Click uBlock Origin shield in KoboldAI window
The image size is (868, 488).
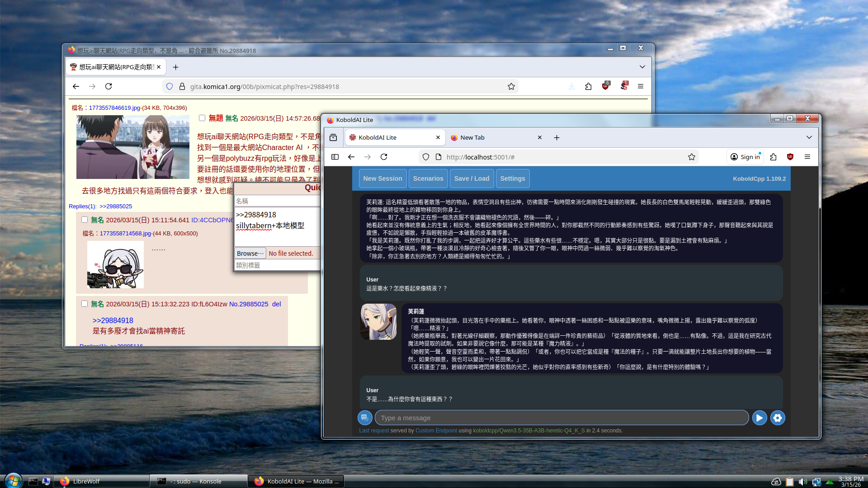coord(790,157)
